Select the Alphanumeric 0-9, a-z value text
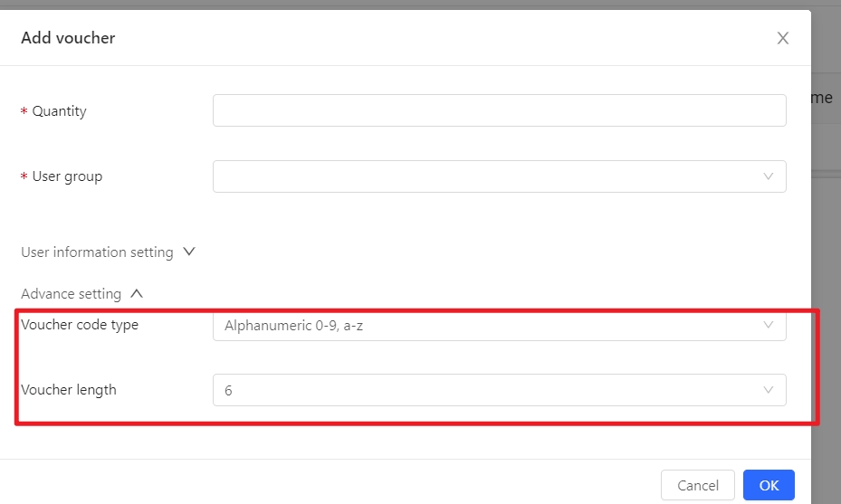The height and width of the screenshot is (504, 841). pyautogui.click(x=294, y=326)
